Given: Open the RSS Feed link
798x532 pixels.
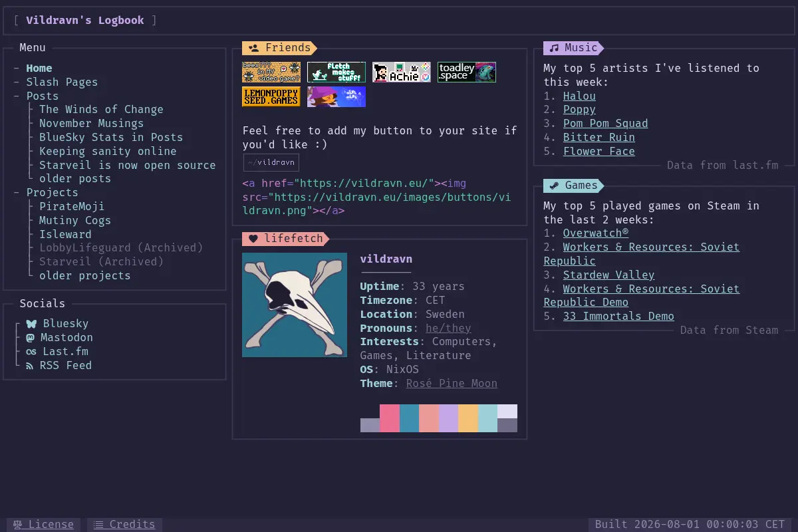Looking at the screenshot, I should coord(66,366).
